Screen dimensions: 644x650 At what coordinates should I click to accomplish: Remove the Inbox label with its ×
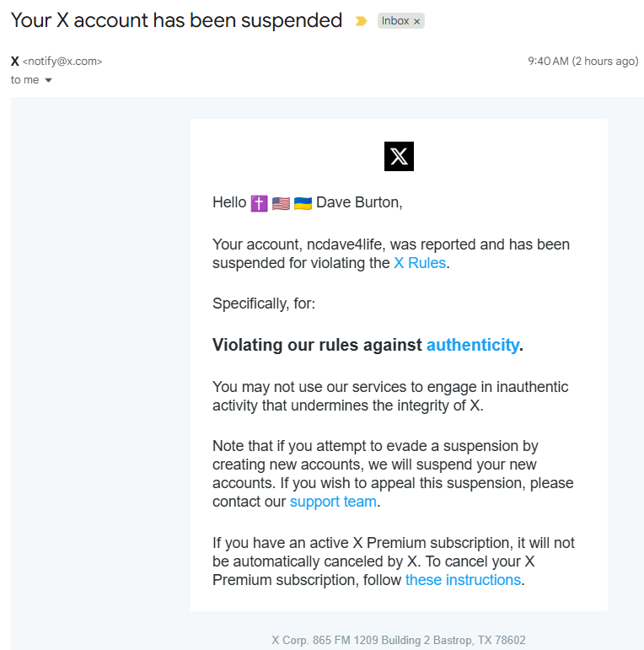(x=416, y=22)
